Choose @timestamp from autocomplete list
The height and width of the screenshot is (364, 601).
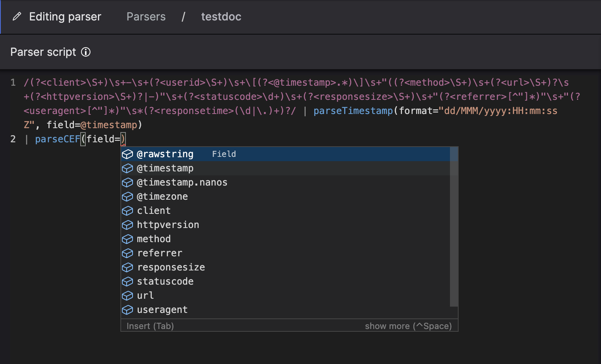[x=286, y=168]
